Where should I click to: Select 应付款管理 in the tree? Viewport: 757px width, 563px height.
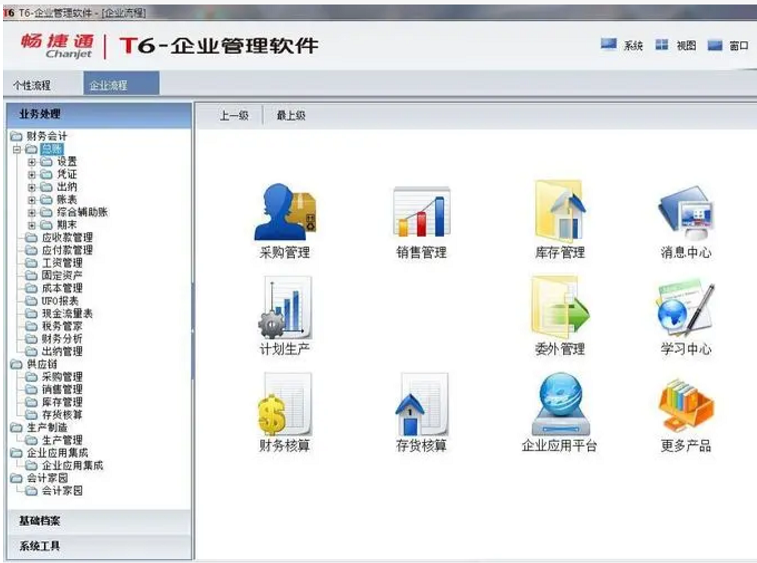pos(67,250)
